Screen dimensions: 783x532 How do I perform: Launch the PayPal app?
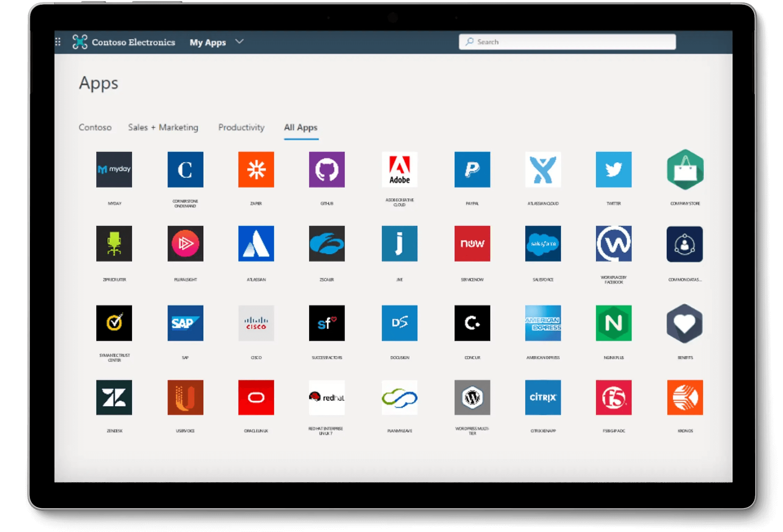pyautogui.click(x=472, y=169)
